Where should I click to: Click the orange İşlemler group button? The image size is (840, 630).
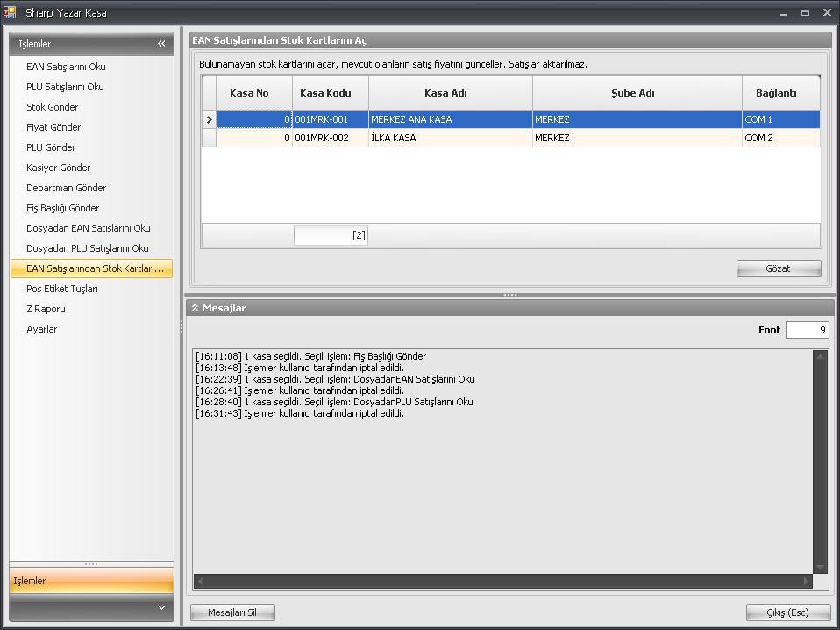point(91,581)
